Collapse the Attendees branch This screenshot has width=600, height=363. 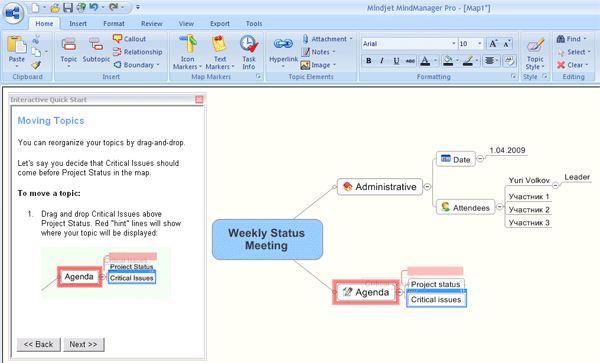click(x=499, y=207)
